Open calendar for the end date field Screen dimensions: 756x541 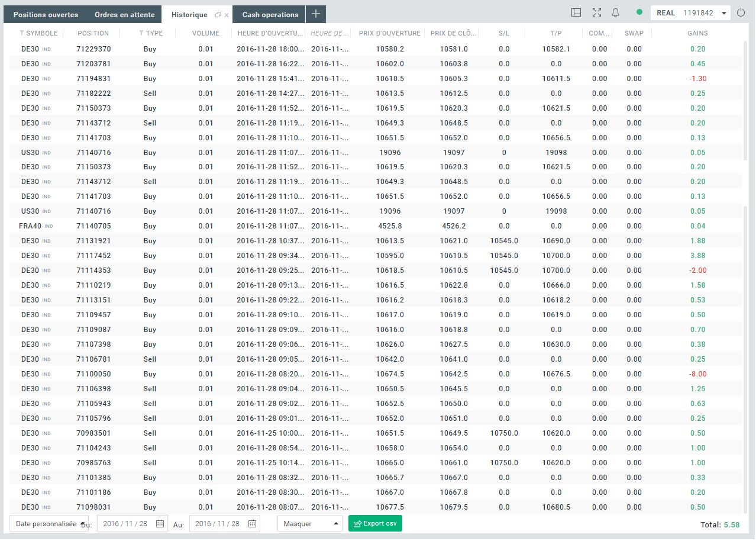pyautogui.click(x=253, y=524)
